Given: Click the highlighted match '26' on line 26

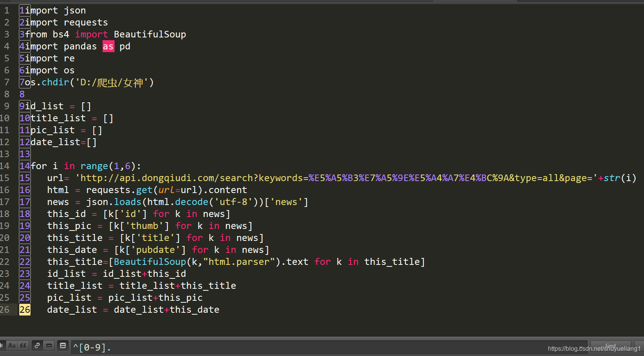Looking at the screenshot, I should pos(25,310).
